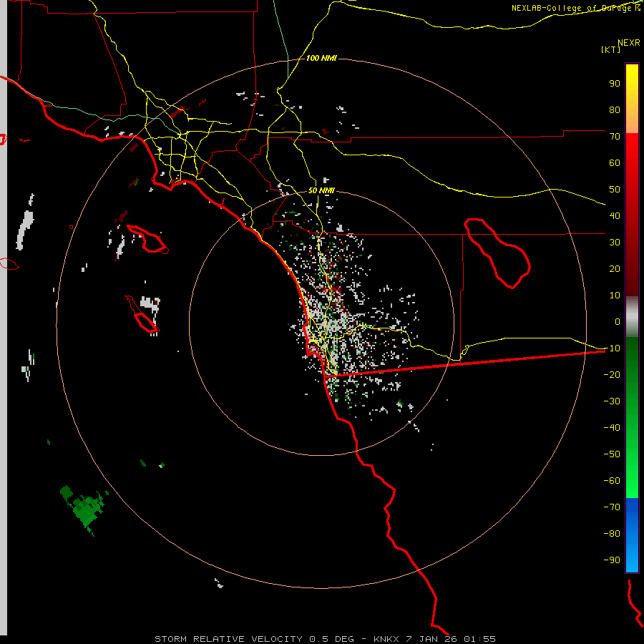Select the -50 label on the velocity scale
Viewport: 644px width, 644px height.
pyautogui.click(x=612, y=454)
